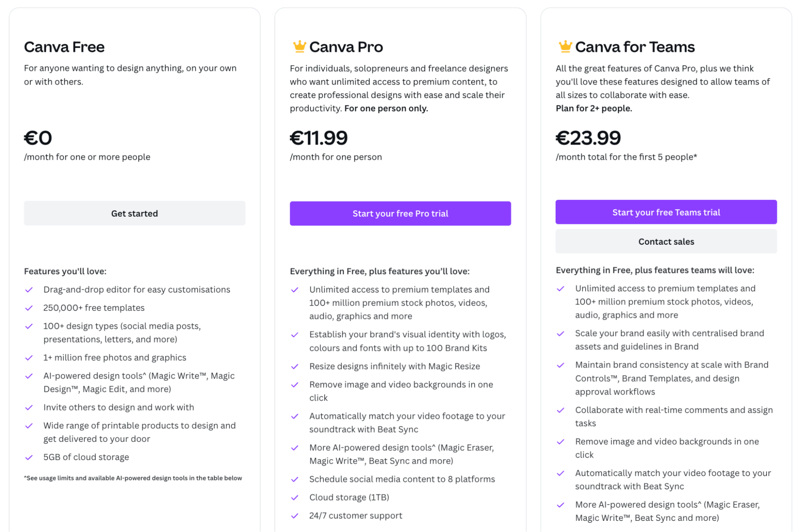Click checkmark beside 24/7 customer support
The width and height of the screenshot is (798, 532).
tap(295, 516)
